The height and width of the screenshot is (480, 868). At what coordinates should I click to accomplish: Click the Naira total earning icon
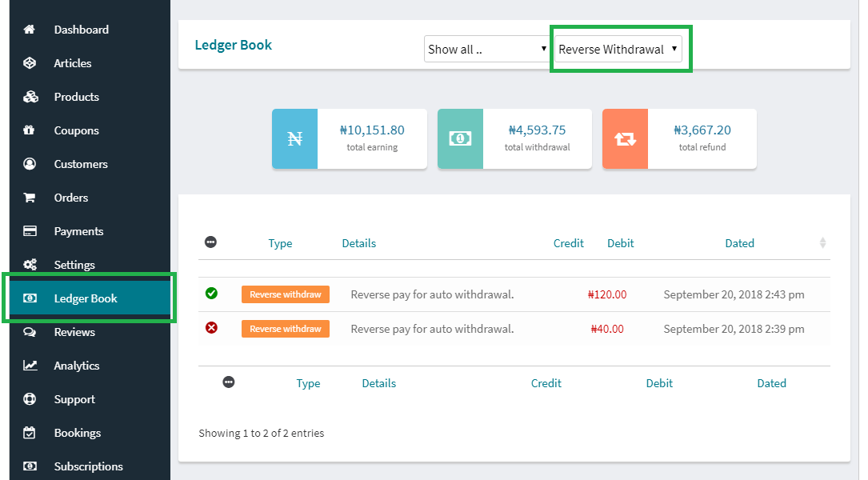tap(295, 138)
